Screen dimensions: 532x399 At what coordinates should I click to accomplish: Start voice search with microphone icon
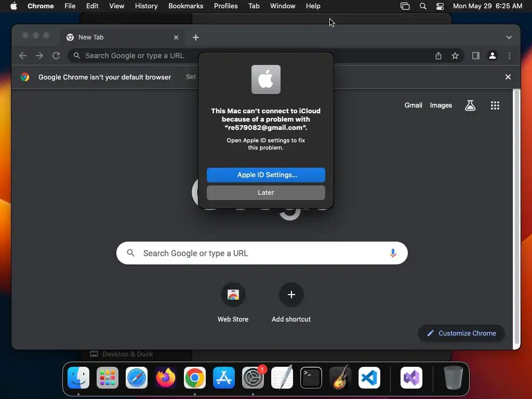tap(393, 253)
